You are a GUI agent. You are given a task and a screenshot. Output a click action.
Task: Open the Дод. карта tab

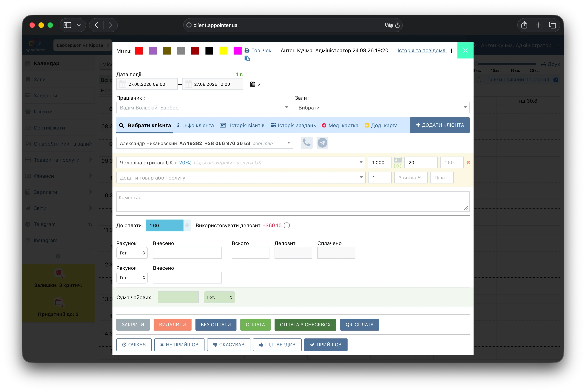click(x=381, y=125)
